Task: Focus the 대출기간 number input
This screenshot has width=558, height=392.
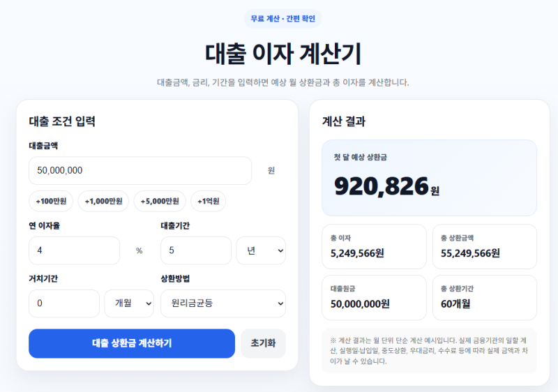Action: pyautogui.click(x=196, y=250)
